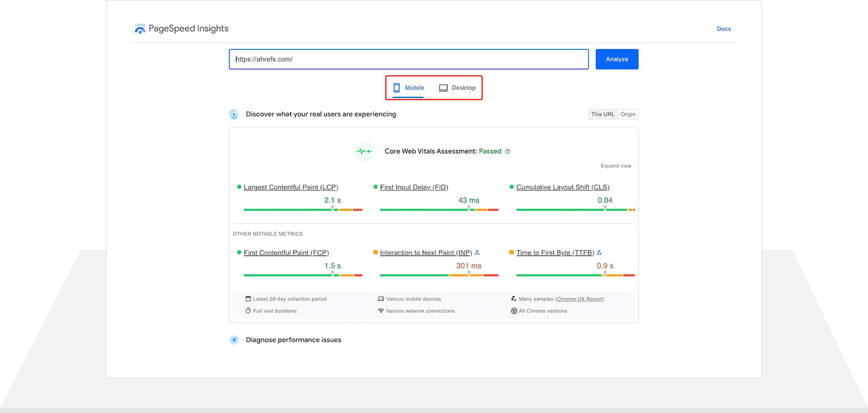Click the URL input field
This screenshot has width=868, height=413.
[409, 59]
